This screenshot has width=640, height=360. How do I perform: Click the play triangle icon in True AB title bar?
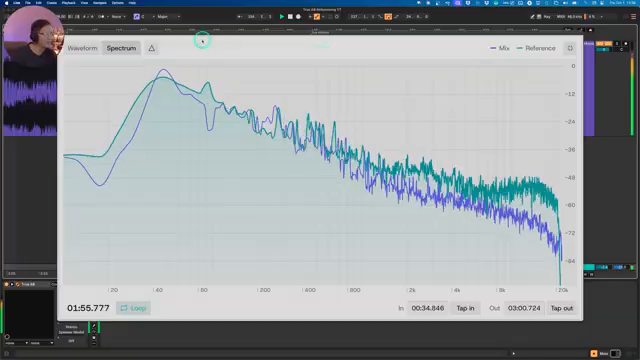[12, 284]
